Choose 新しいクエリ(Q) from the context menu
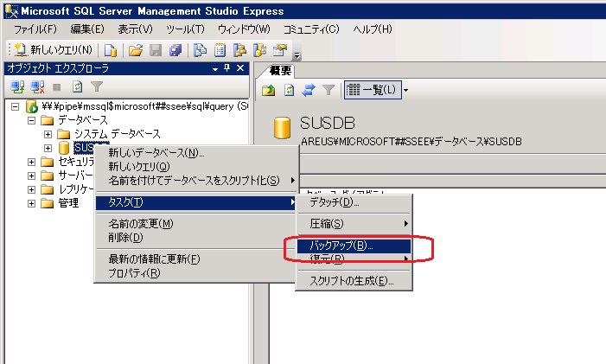The height and width of the screenshot is (364, 606). pyautogui.click(x=196, y=167)
